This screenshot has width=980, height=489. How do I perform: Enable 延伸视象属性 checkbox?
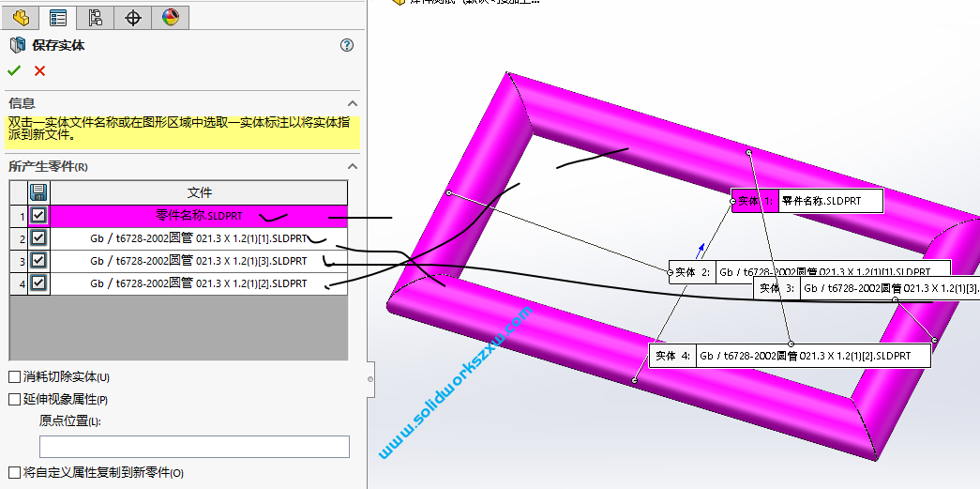(14, 400)
